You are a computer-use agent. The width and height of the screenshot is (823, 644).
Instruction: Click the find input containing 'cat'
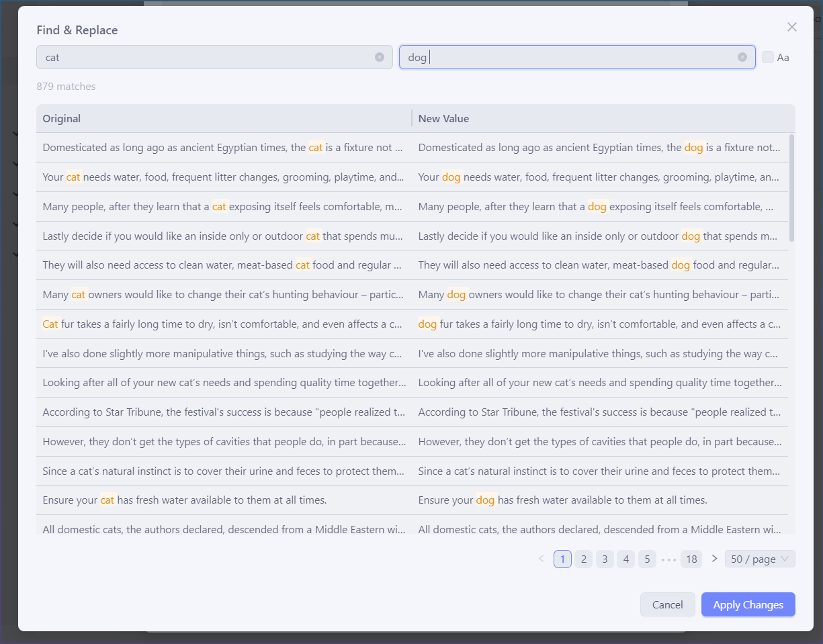(x=202, y=57)
